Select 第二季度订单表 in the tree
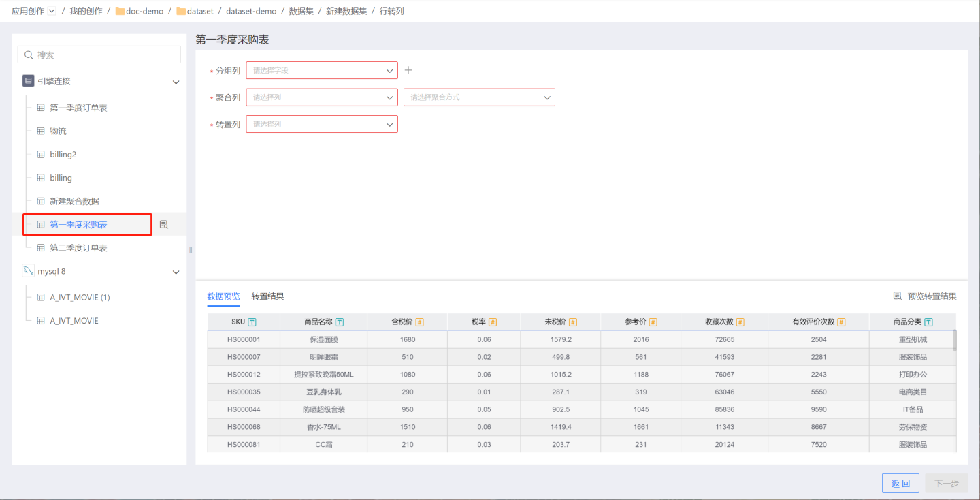The image size is (980, 500). [x=78, y=248]
